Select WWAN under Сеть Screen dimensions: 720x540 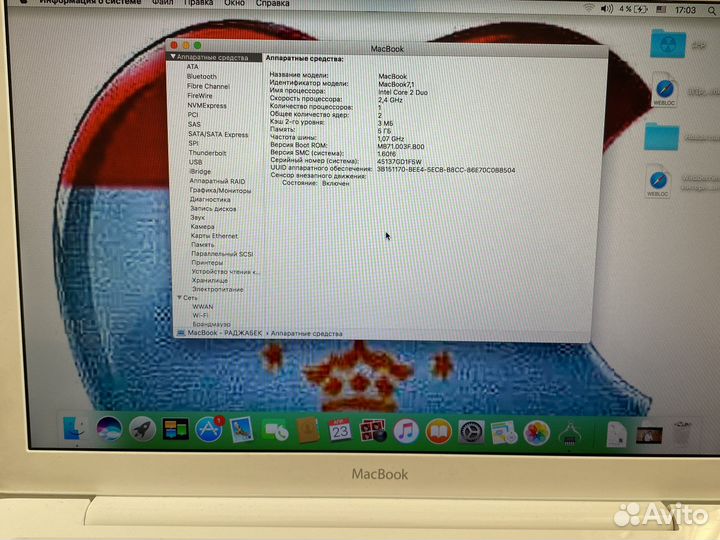(203, 306)
